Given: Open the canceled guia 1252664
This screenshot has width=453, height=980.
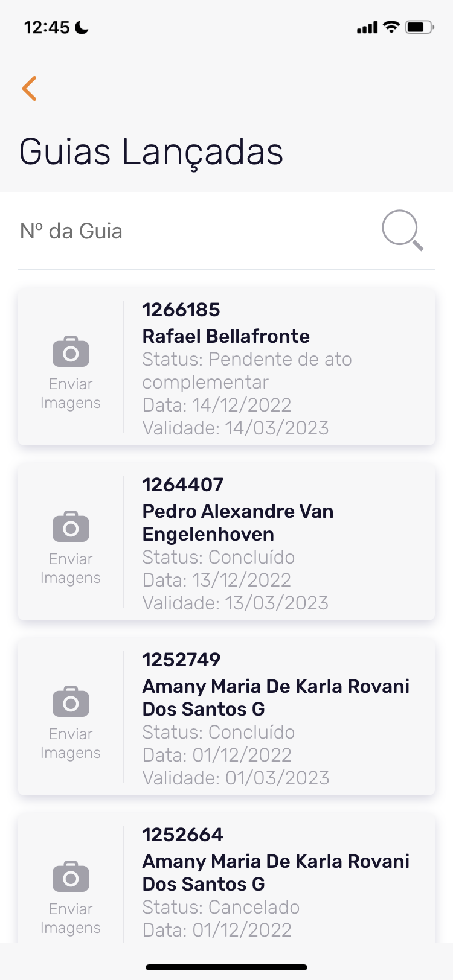Looking at the screenshot, I should click(x=183, y=835).
